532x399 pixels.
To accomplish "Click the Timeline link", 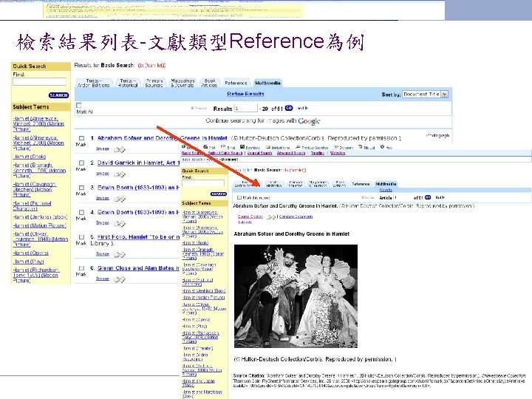I will tap(318, 154).
